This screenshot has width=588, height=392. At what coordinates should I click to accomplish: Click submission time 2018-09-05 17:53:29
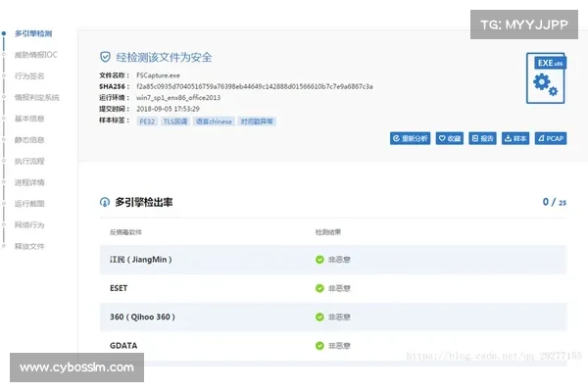(168, 109)
